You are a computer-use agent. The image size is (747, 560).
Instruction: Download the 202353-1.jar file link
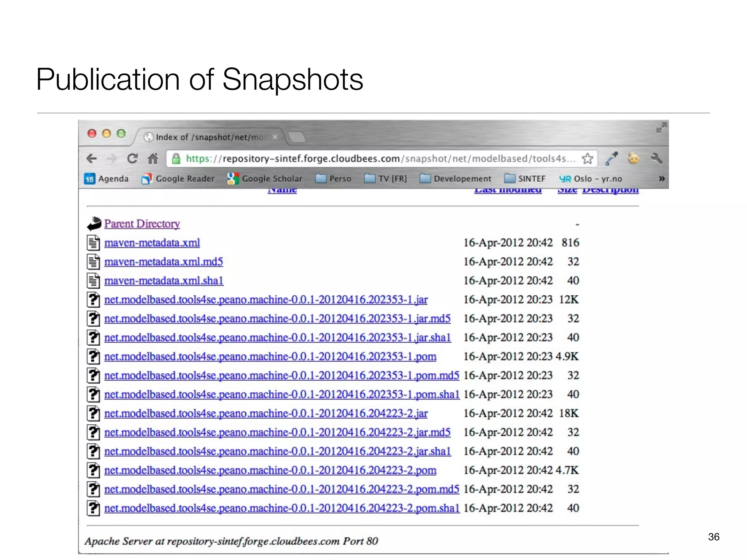[x=266, y=300]
